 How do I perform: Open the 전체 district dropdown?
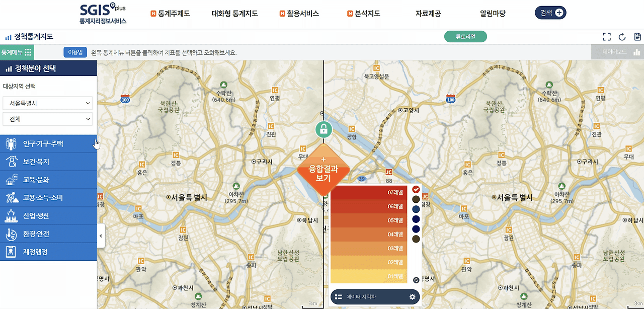48,119
